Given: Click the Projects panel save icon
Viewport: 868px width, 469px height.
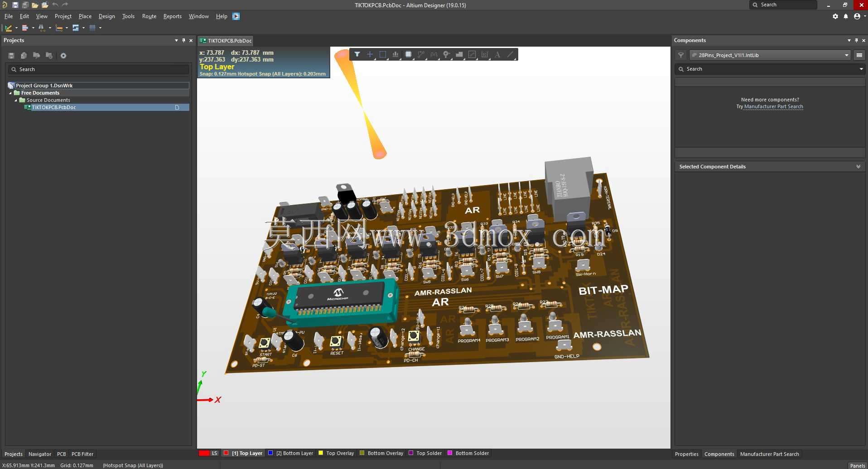Looking at the screenshot, I should [x=11, y=56].
